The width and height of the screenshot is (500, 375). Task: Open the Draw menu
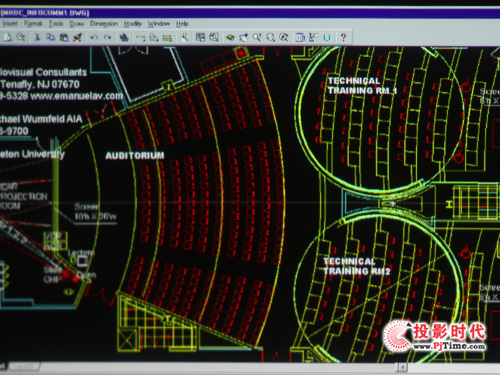pos(77,24)
